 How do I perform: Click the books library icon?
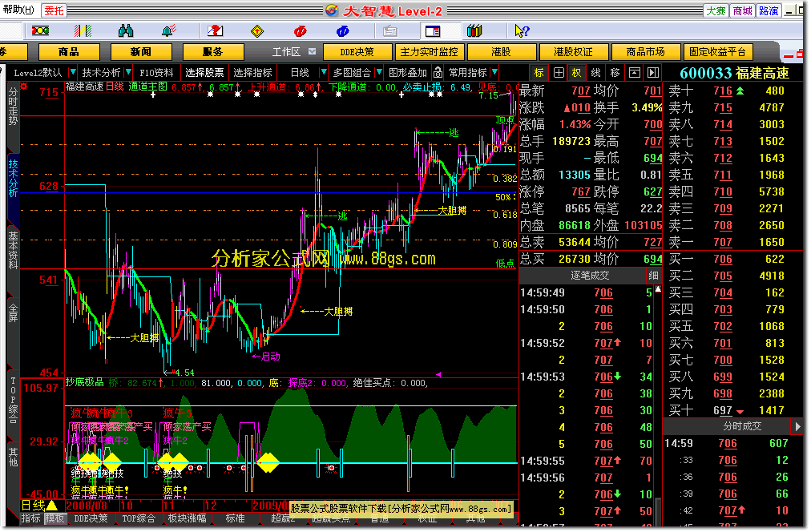[x=474, y=31]
